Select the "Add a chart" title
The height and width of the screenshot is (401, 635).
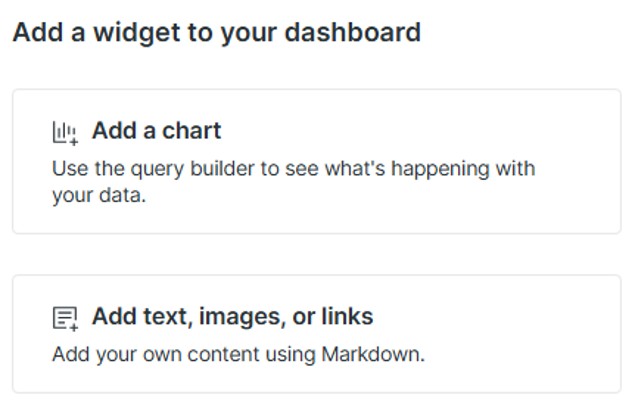[156, 131]
